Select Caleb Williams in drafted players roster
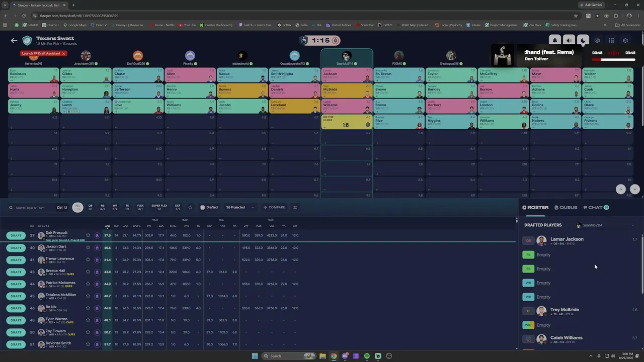Viewport: 644px width, 362px height. tap(580, 339)
